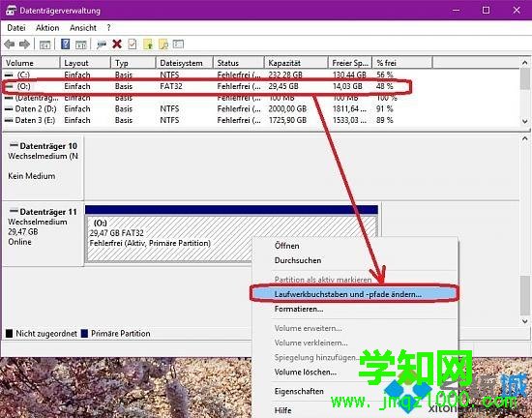Select the (C:) volume row
This screenshot has height=418, width=532.
point(217,75)
